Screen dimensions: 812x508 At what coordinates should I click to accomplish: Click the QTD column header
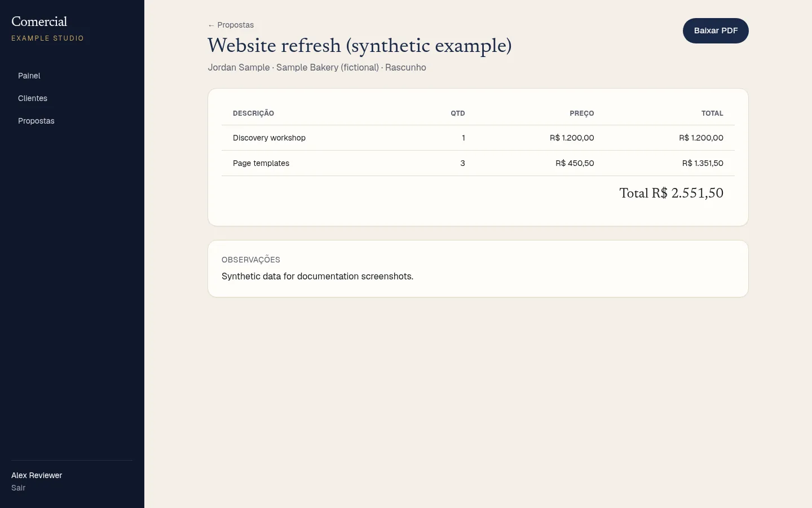[458, 113]
